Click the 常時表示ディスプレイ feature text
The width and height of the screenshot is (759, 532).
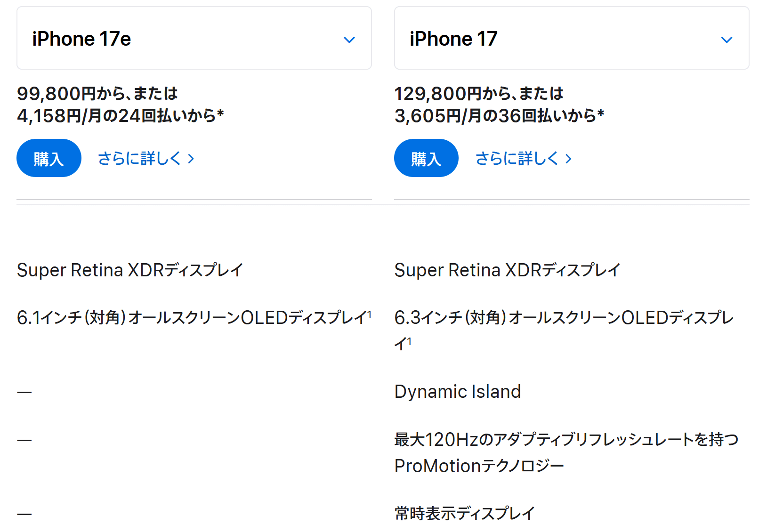(465, 513)
